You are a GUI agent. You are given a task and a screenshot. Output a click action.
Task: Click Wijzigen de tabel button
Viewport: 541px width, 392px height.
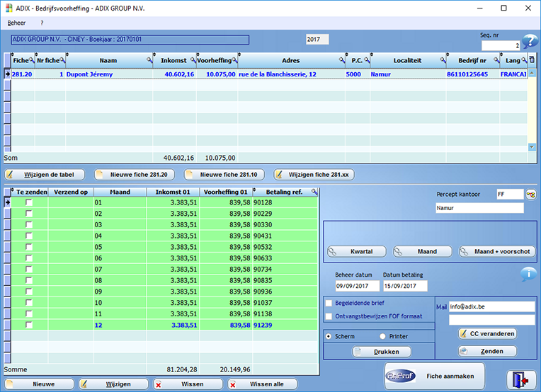coord(45,175)
